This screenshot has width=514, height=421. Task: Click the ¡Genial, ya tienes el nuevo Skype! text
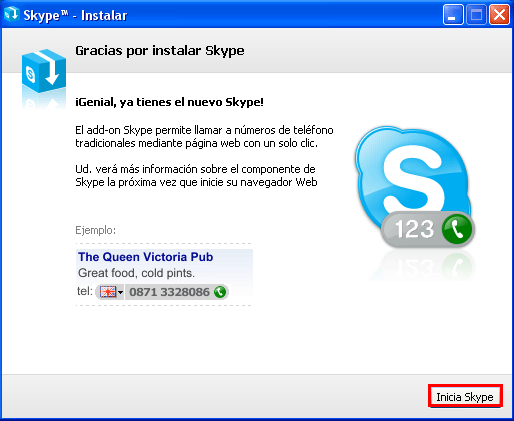[169, 102]
